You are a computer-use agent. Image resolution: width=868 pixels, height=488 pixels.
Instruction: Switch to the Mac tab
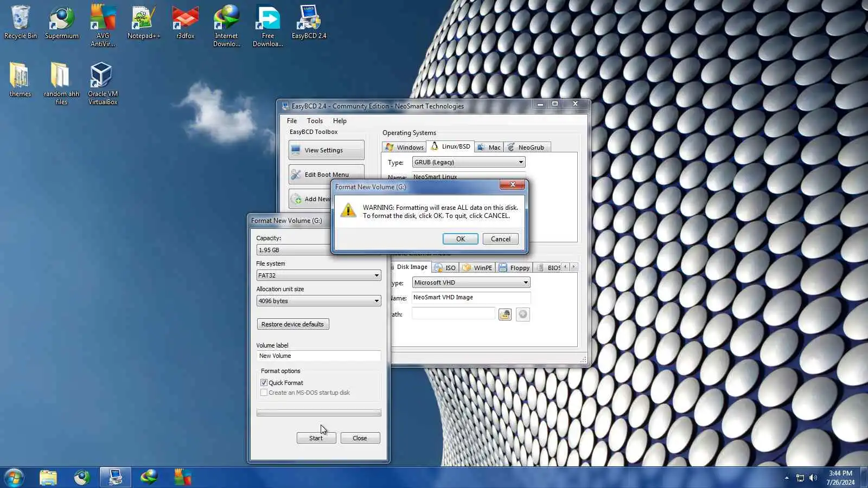[x=489, y=147]
